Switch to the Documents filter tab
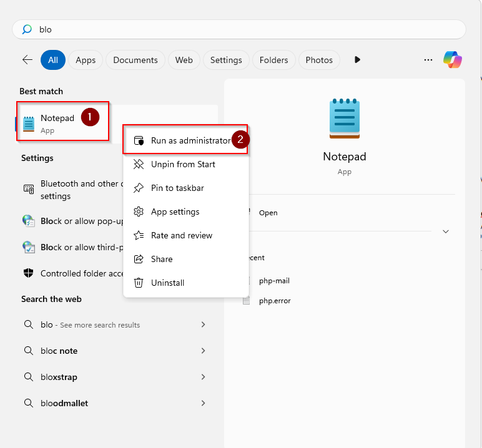The width and height of the screenshot is (482, 448). [135, 60]
